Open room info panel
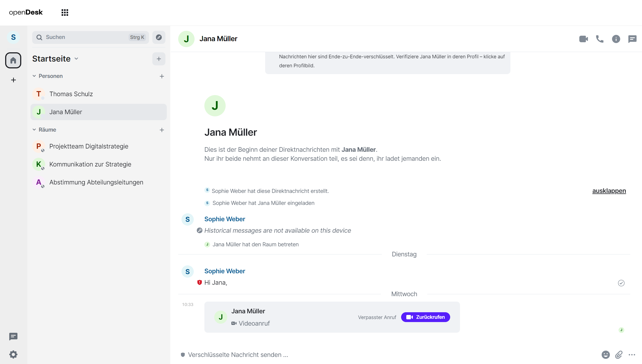Viewport: 642px width, 364px height. (x=616, y=39)
